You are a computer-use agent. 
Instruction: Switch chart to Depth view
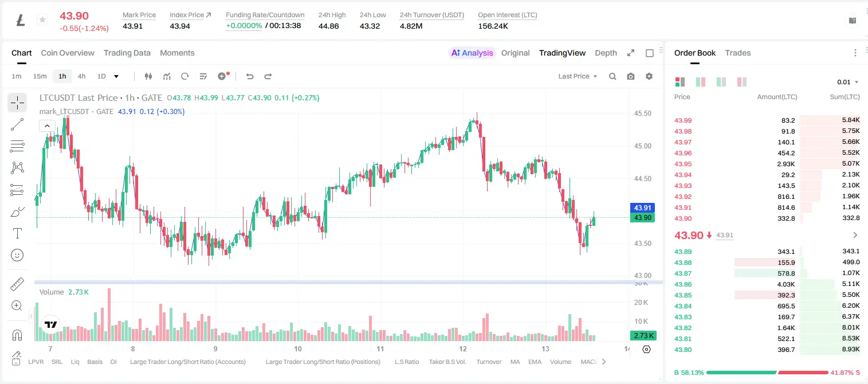pos(606,53)
